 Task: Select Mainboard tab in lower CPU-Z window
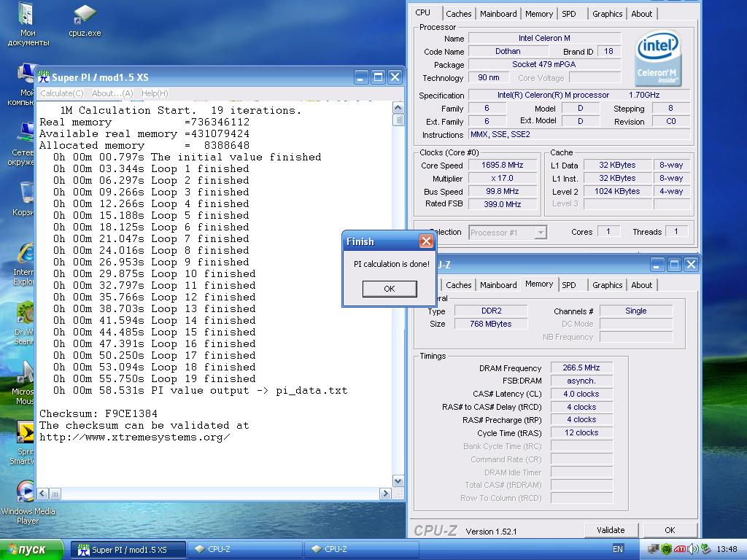coord(498,285)
